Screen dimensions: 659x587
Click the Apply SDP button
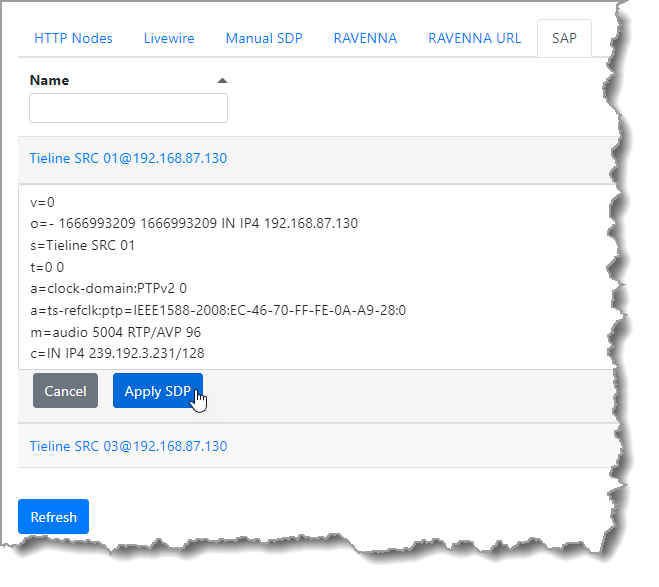[x=157, y=391]
